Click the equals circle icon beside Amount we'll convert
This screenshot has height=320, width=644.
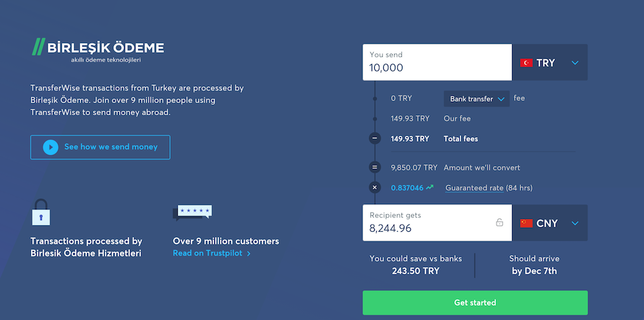pyautogui.click(x=374, y=167)
